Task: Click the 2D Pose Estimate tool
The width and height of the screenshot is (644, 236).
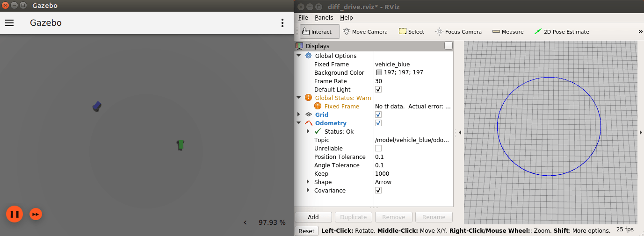Action: pyautogui.click(x=562, y=32)
